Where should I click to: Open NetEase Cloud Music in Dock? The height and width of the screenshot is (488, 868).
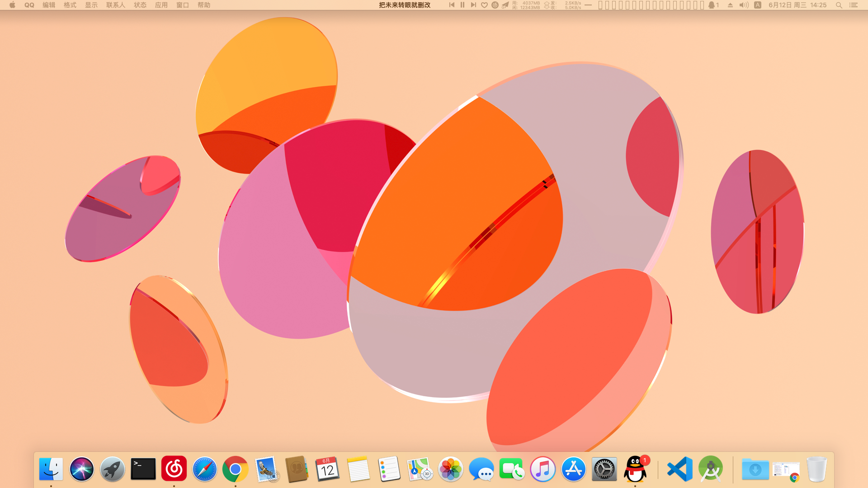coord(174,469)
